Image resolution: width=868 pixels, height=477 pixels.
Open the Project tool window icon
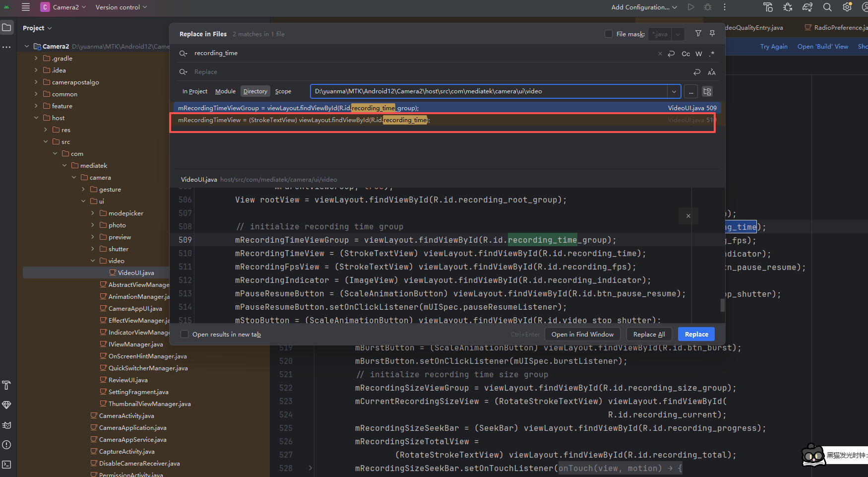(x=6, y=27)
